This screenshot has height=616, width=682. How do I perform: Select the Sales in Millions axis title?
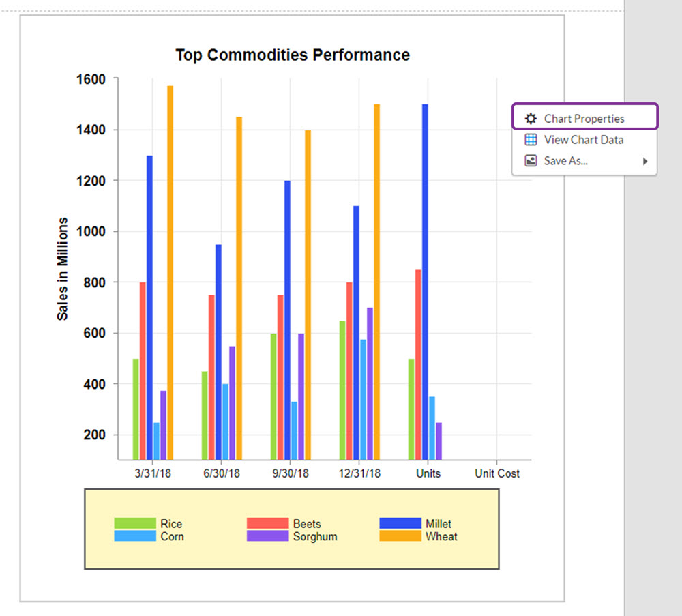pos(63,269)
